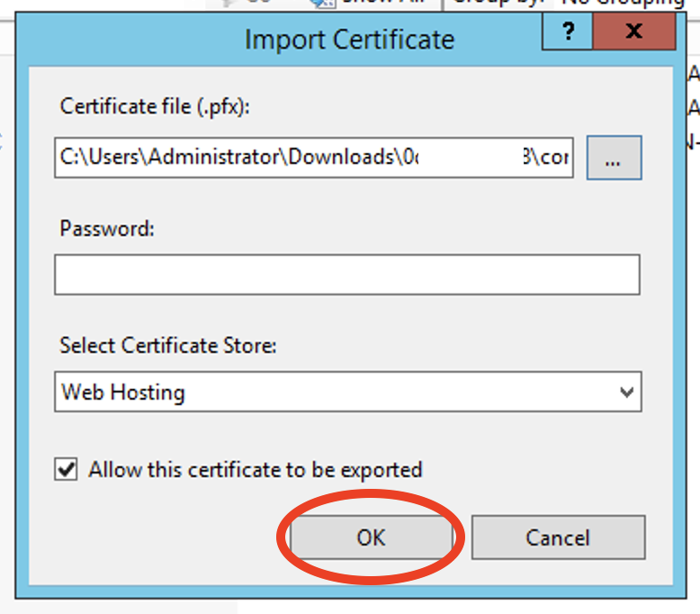
Task: Click the 'Certificate file (.pfx):' label
Action: tap(155, 106)
